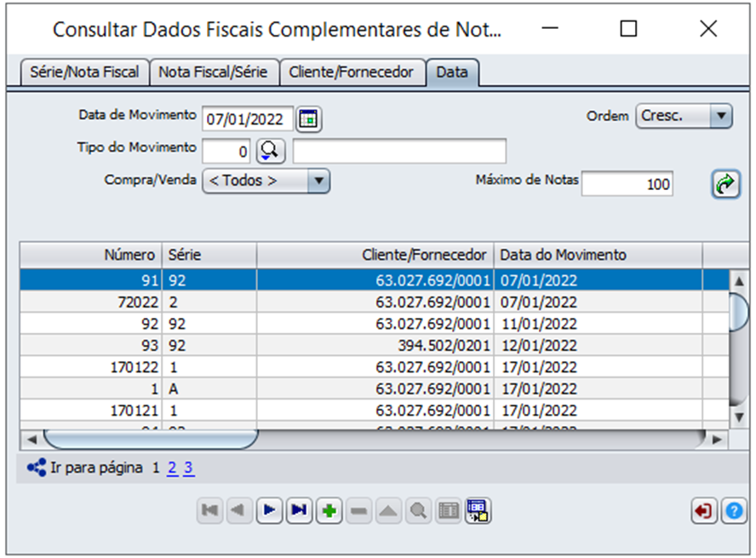The image size is (756, 558).
Task: Go to the next record with the play arrow
Action: pyautogui.click(x=269, y=510)
